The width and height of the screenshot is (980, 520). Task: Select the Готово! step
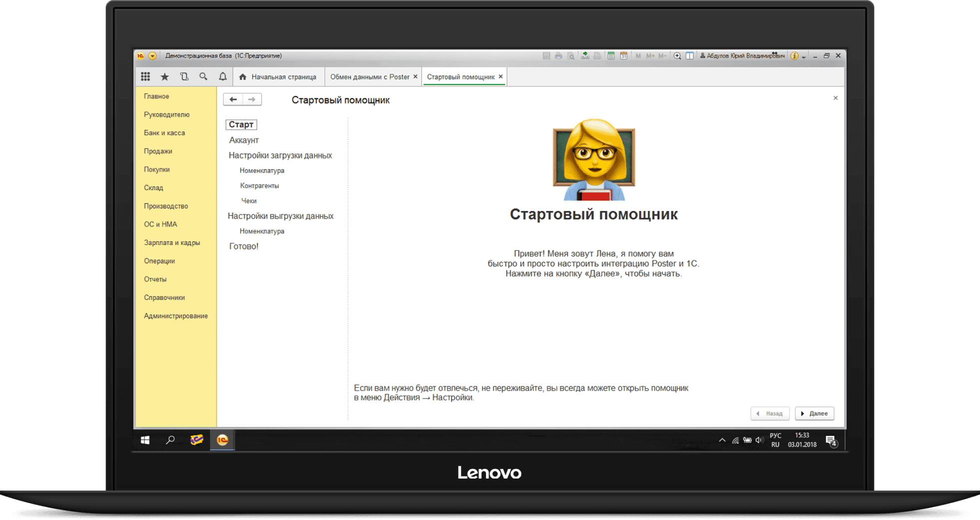[x=244, y=246]
